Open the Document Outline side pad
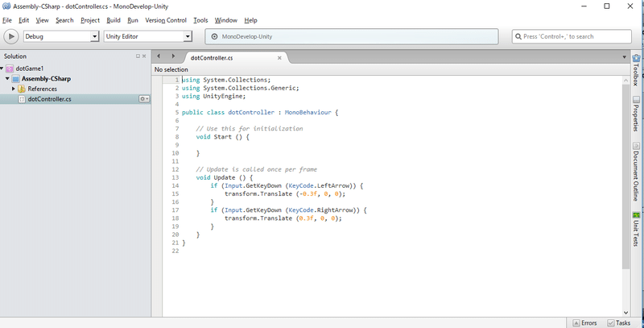Viewport: 644px width, 328px height. coord(636,172)
